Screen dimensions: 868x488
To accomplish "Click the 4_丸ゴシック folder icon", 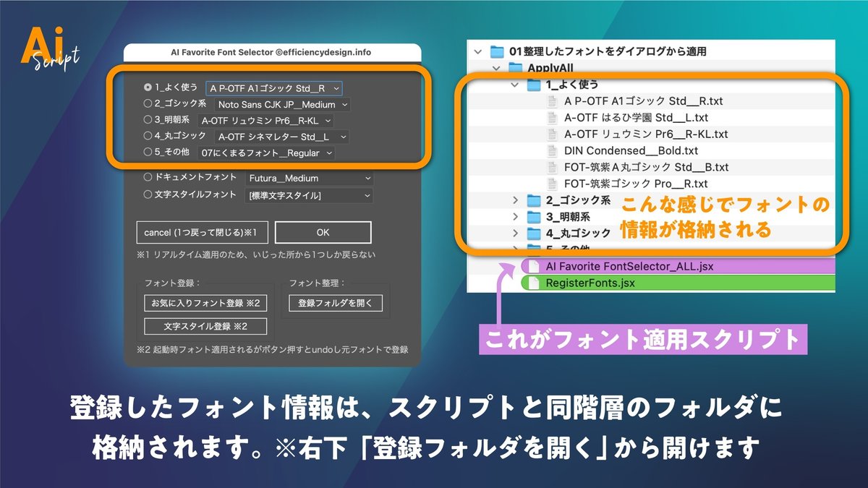I will coord(534,234).
